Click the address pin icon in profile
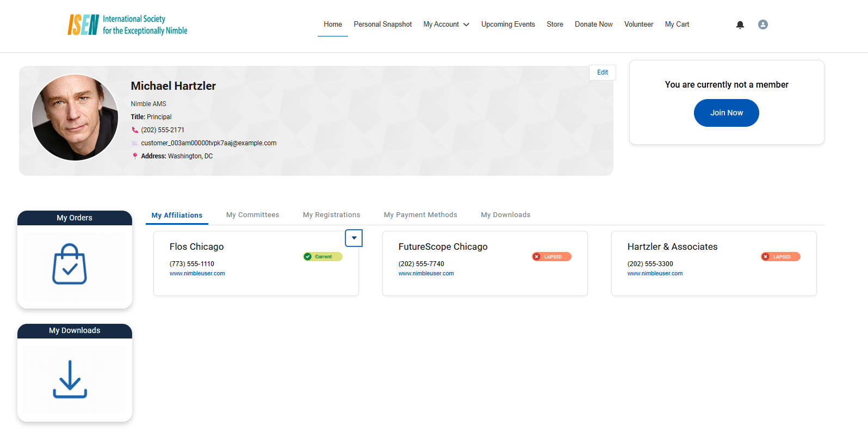This screenshot has width=868, height=431. [135, 156]
